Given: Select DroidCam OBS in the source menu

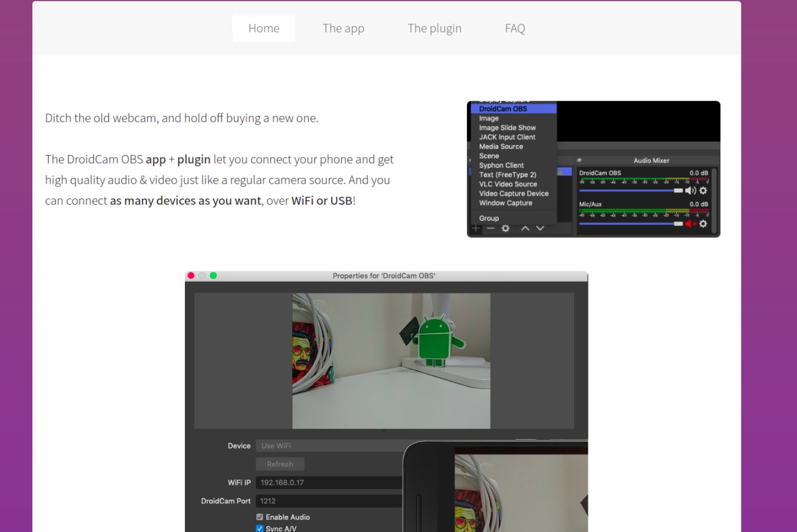Looking at the screenshot, I should point(513,109).
